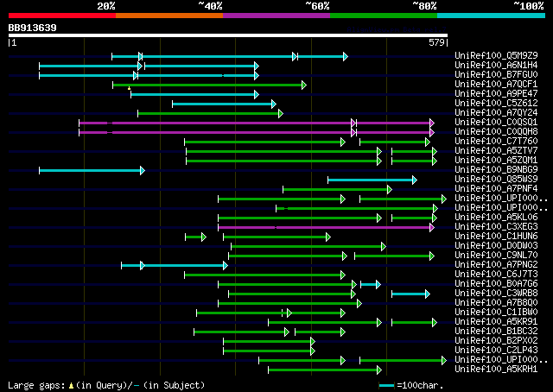
Task: Click the green alignment bar for C6J7T3
Action: [x=264, y=275]
